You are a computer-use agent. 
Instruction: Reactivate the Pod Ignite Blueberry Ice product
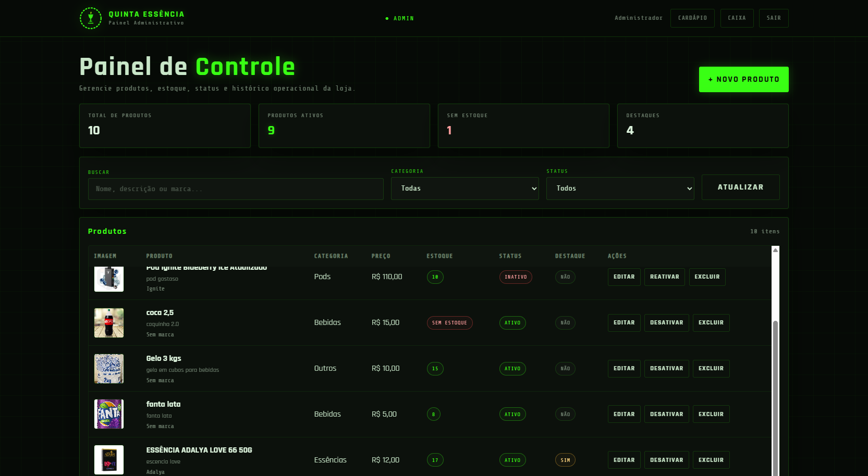pos(664,277)
